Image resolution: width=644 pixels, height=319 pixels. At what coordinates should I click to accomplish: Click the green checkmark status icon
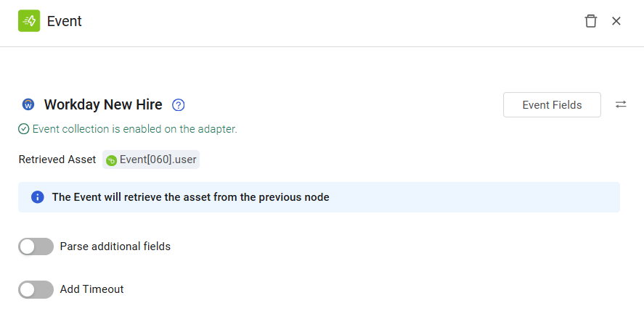pos(24,129)
